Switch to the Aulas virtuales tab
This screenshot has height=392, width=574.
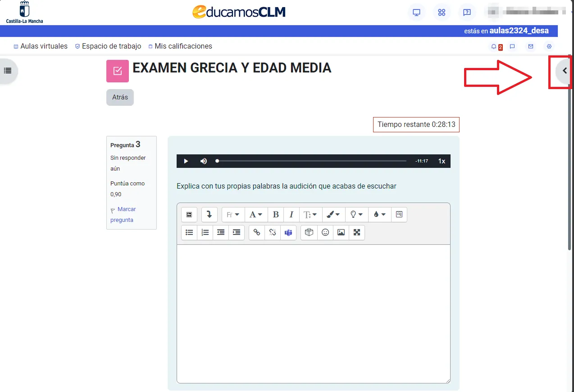point(40,46)
